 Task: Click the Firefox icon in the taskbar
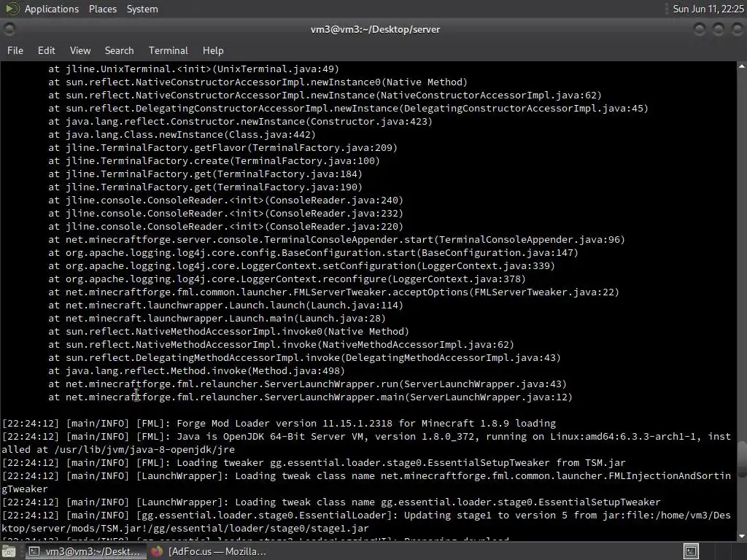[x=157, y=551]
